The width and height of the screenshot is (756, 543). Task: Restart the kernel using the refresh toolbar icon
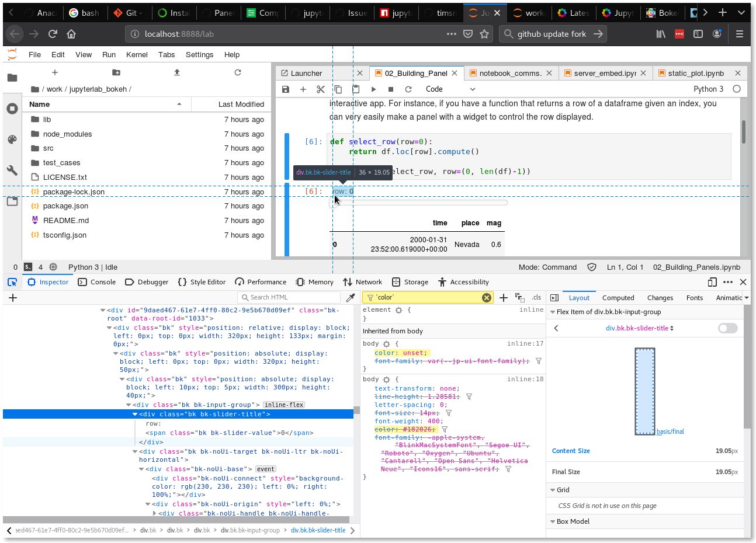click(x=408, y=89)
